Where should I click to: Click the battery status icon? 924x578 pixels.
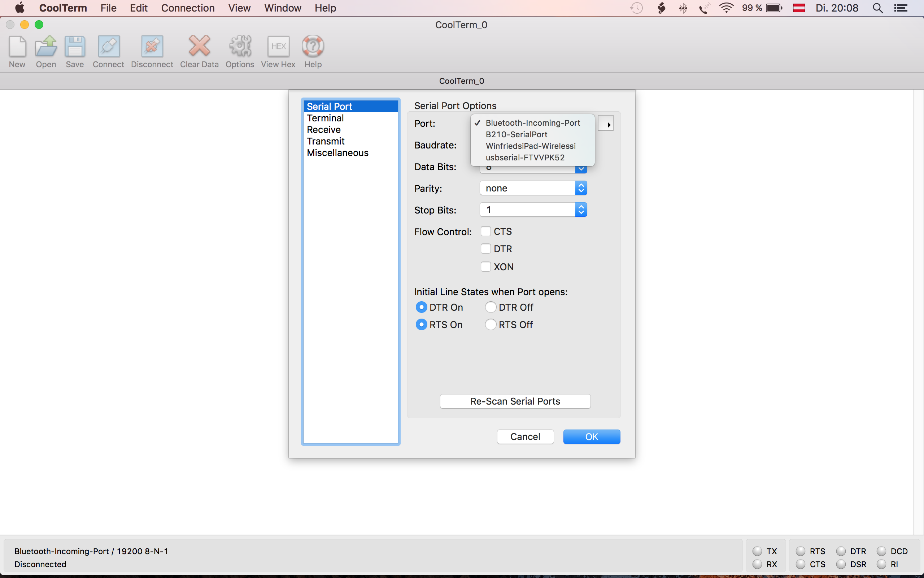(774, 8)
